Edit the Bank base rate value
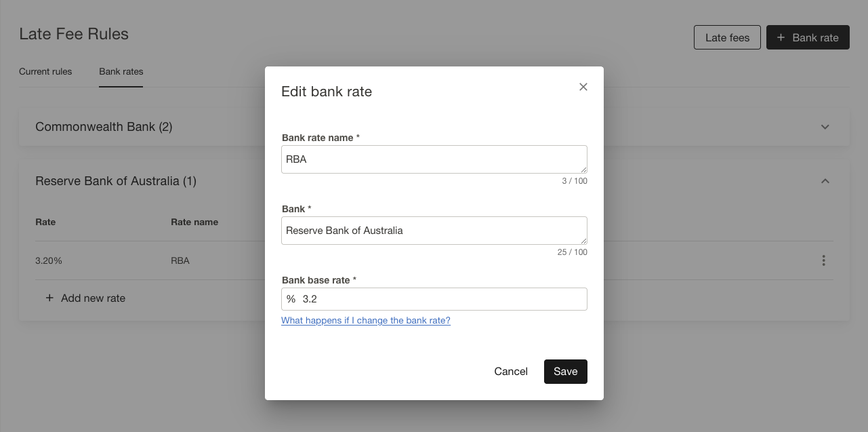The image size is (868, 432). tap(440, 299)
